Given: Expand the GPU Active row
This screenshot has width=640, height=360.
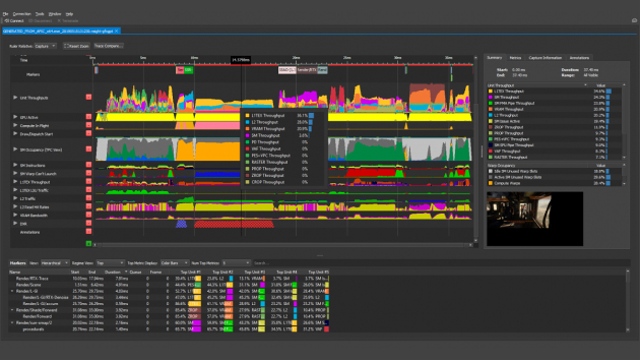Looking at the screenshot, I should [x=15, y=117].
